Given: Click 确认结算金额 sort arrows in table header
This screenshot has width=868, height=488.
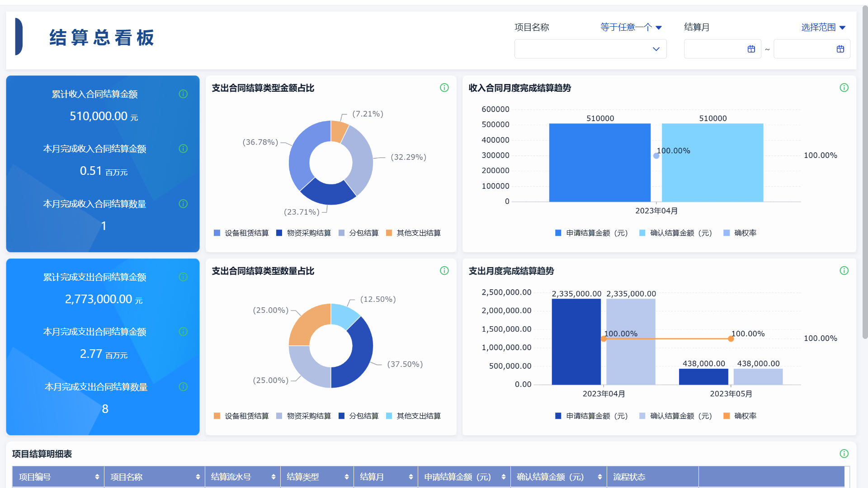Looking at the screenshot, I should click(x=599, y=477).
